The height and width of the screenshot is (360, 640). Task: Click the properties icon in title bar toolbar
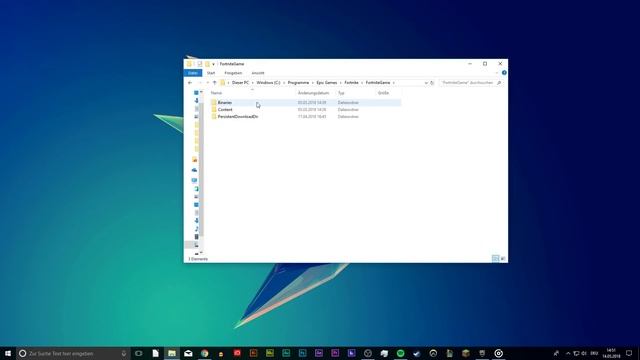(x=200, y=64)
